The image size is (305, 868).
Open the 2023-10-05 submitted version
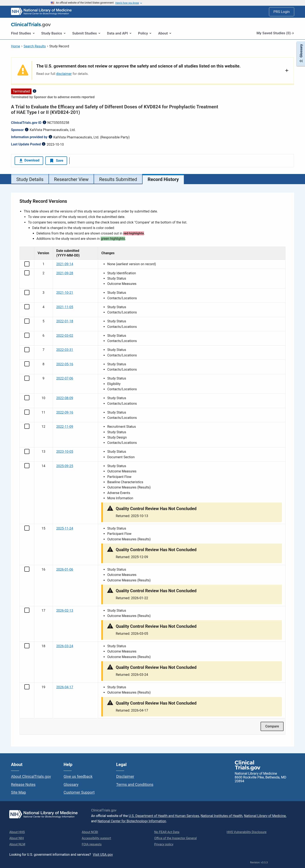65,451
